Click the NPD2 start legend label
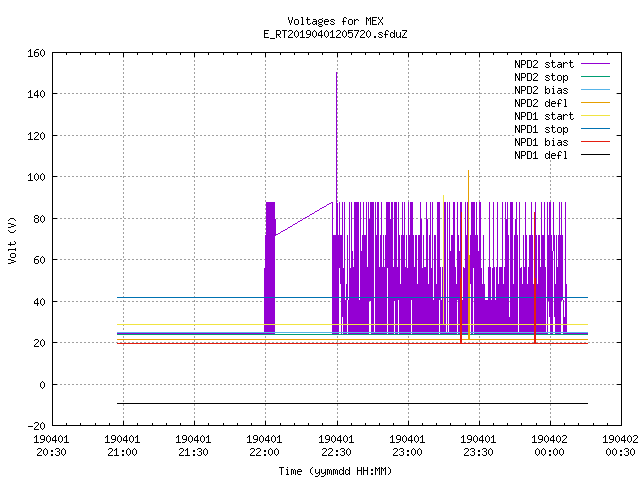 pyautogui.click(x=544, y=64)
